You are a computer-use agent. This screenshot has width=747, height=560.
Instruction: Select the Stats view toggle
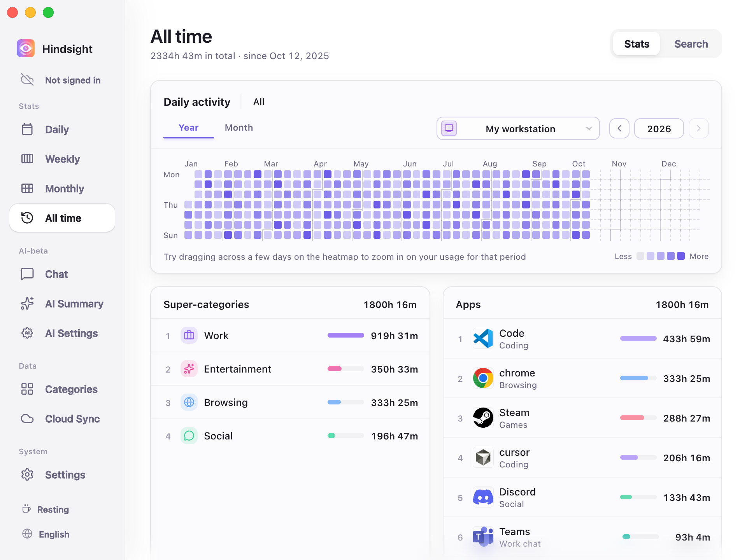tap(637, 44)
